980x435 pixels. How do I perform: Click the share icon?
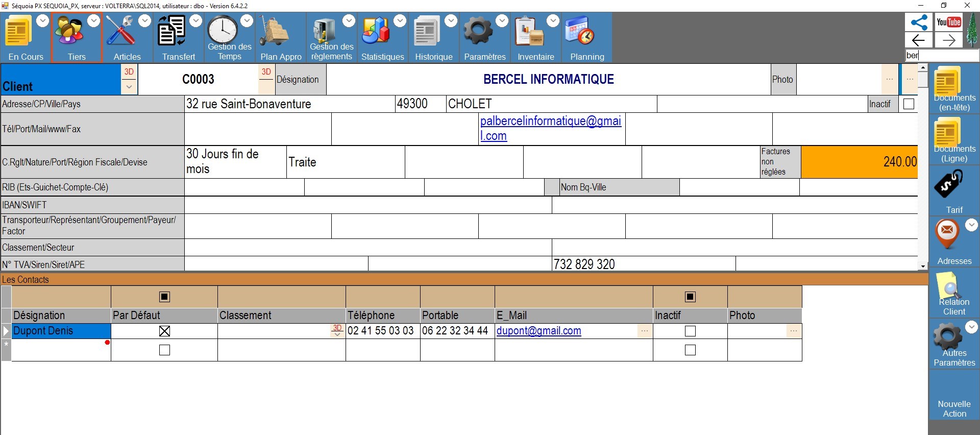(x=919, y=22)
